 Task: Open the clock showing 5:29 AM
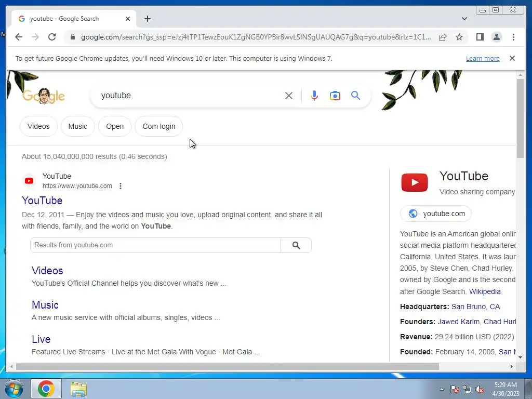(506, 389)
